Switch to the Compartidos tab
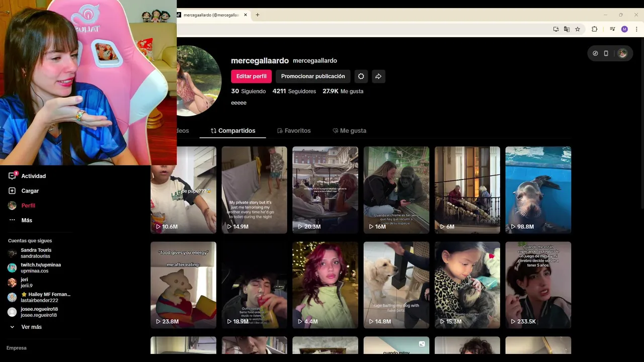The image size is (644, 362). [x=233, y=131]
